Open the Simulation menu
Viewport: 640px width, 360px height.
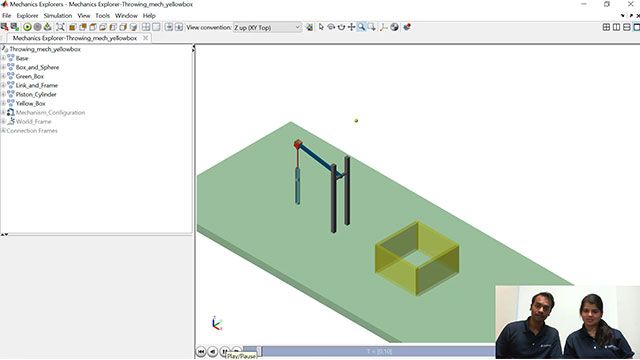pos(58,16)
